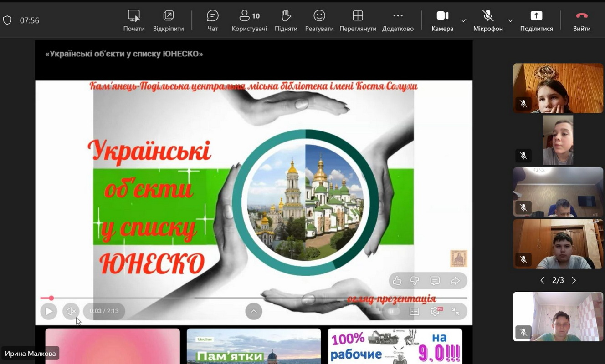This screenshot has width=605, height=364.
Task: Go to next participants page
Action: click(x=574, y=280)
